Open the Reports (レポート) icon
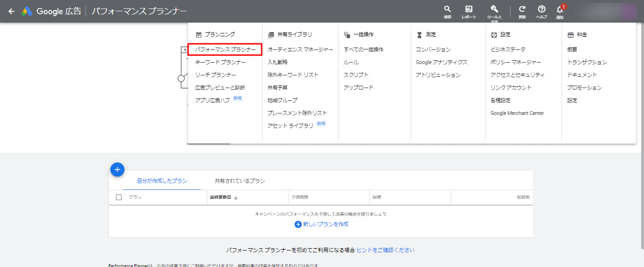 469,9
